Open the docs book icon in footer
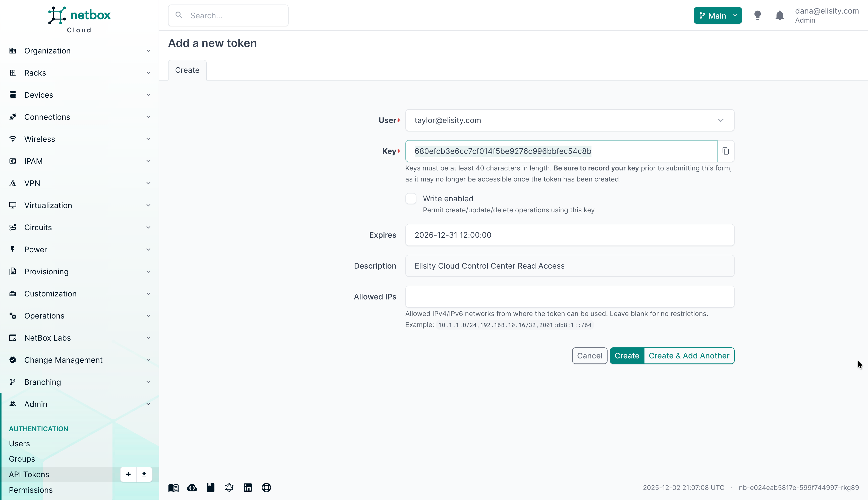The width and height of the screenshot is (868, 500). point(174,488)
